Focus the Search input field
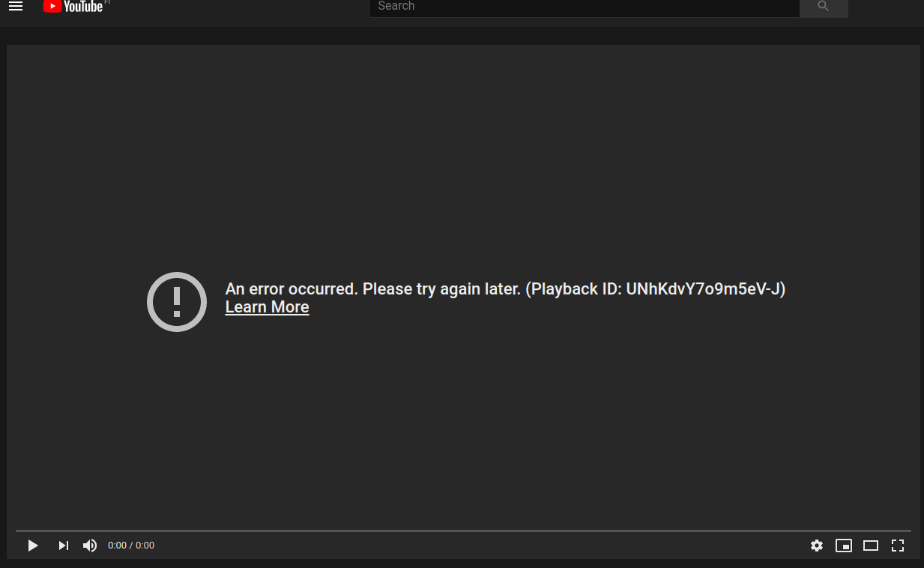 point(584,7)
